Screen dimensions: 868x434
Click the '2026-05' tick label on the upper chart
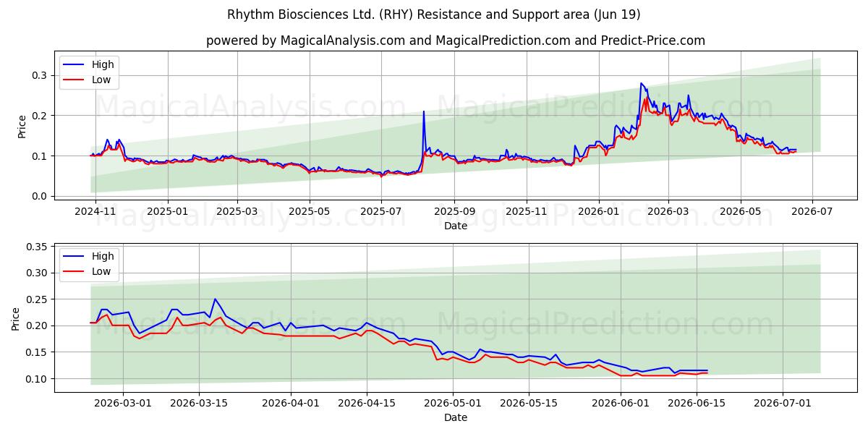point(740,212)
